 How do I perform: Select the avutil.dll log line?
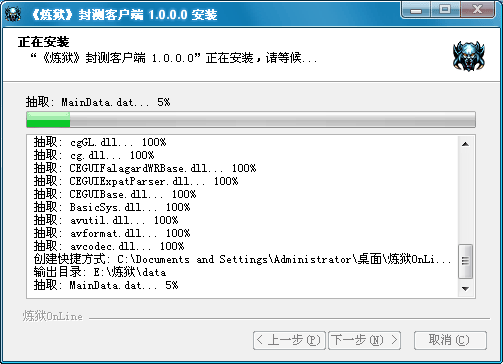pyautogui.click(x=106, y=220)
